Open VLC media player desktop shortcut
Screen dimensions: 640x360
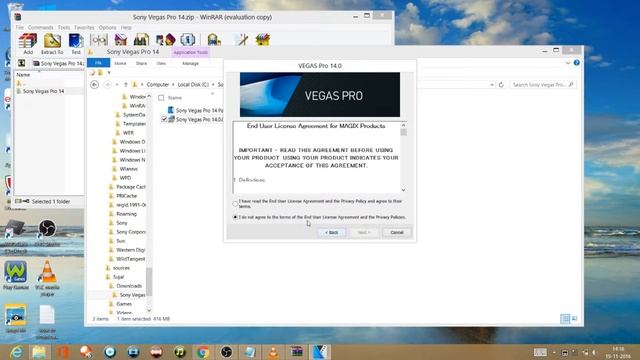coord(47,278)
